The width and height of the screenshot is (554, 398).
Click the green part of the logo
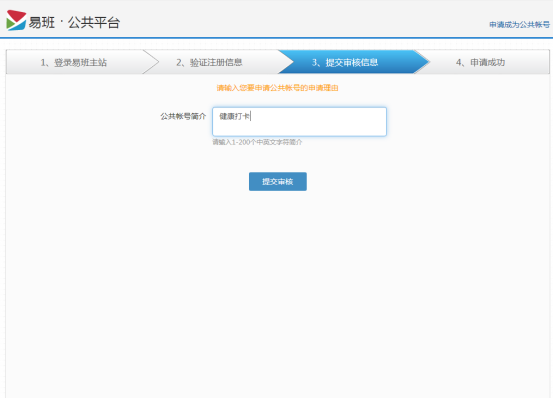pyautogui.click(x=10, y=23)
